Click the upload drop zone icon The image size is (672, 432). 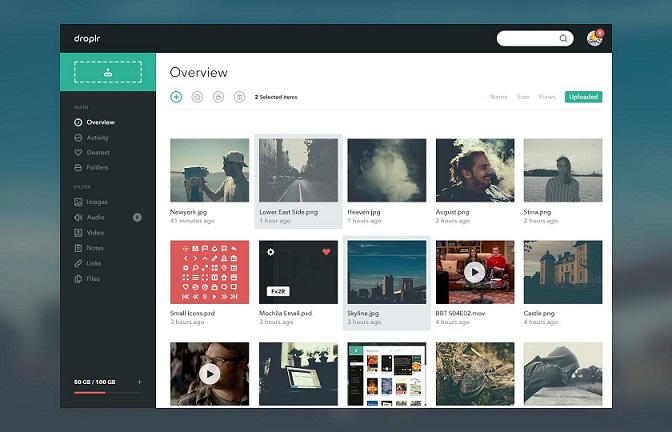[x=107, y=71]
